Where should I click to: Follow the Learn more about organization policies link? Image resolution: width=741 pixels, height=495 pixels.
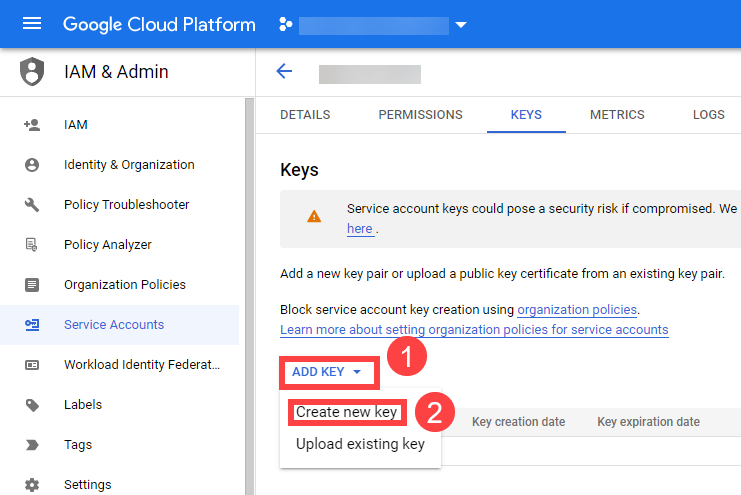pyautogui.click(x=474, y=330)
